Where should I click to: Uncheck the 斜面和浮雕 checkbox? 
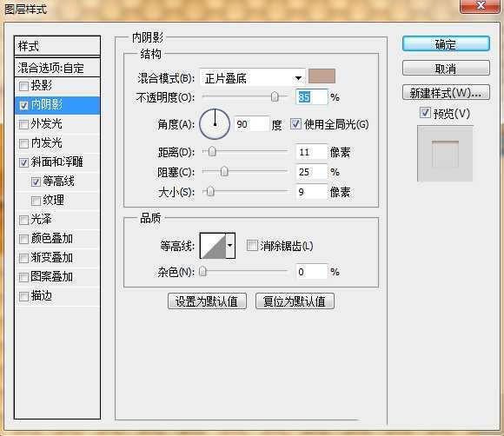tap(23, 162)
